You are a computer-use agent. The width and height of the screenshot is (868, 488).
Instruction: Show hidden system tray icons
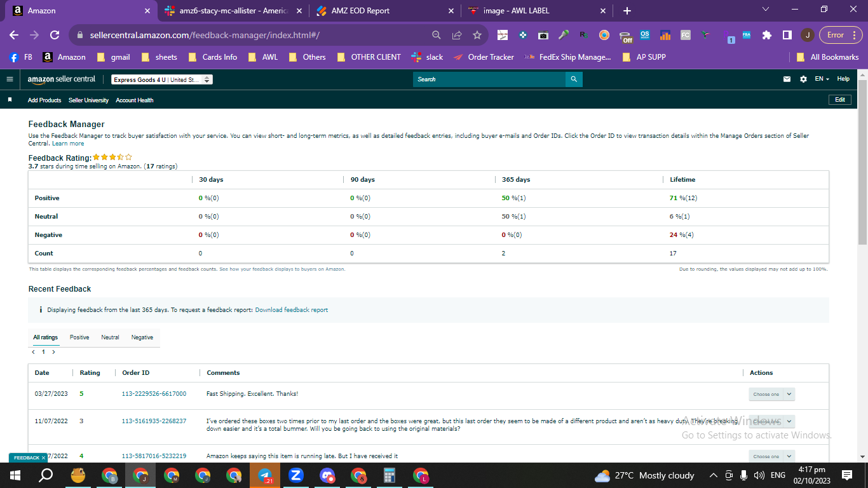(714, 475)
